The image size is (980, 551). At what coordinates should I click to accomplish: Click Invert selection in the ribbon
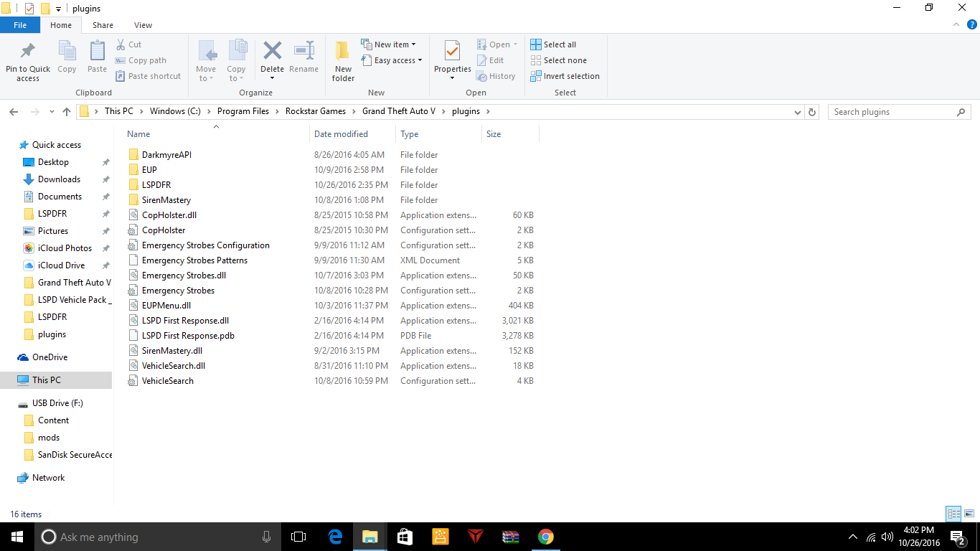565,76
